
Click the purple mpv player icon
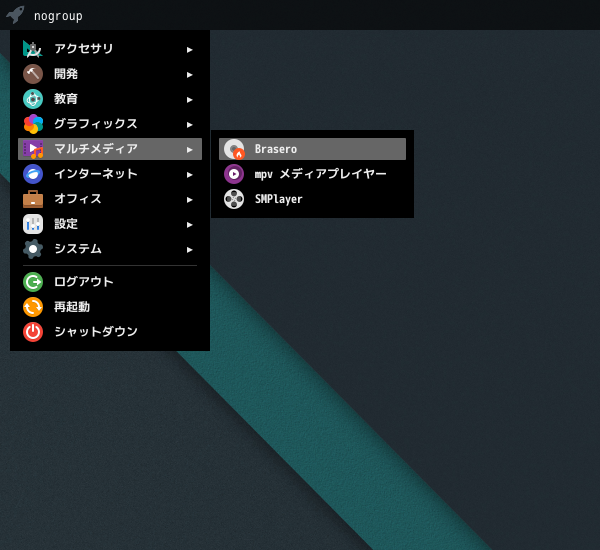[x=234, y=174]
